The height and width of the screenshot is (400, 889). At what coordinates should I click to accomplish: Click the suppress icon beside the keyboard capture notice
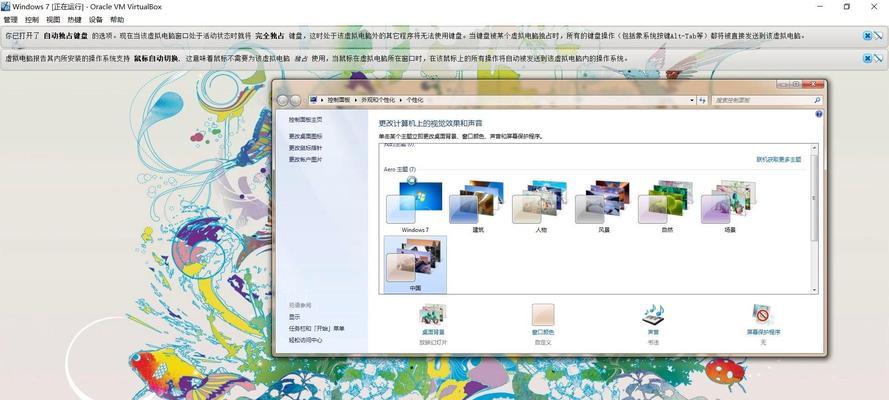point(878,36)
